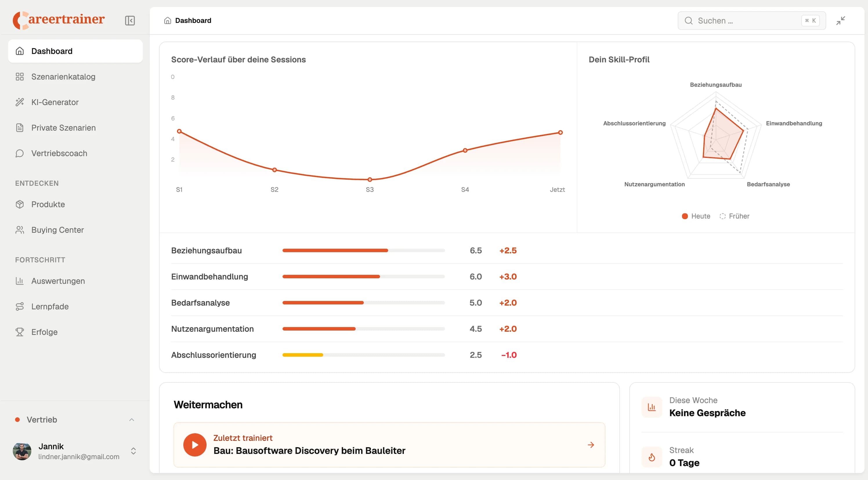Expand the Vertrieb workspace chevron

pos(132,420)
